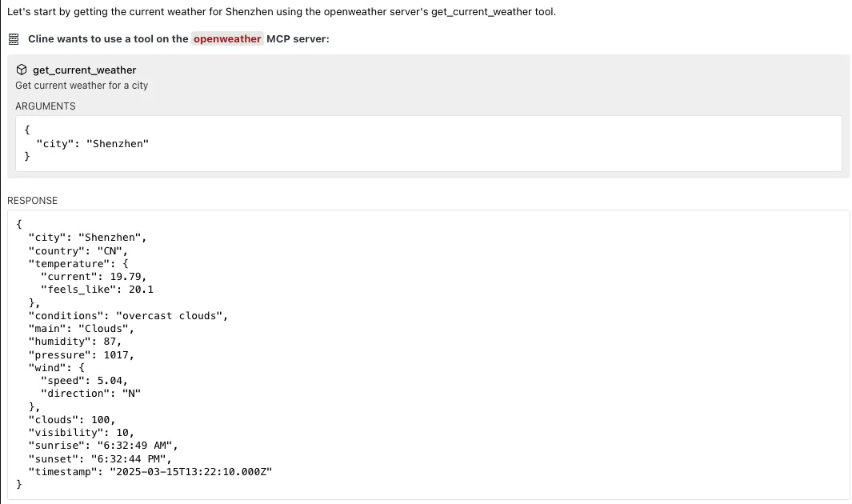Screen dimensions: 852x504
Task: Click the ARGUMENTS section label
Action: click(x=46, y=106)
